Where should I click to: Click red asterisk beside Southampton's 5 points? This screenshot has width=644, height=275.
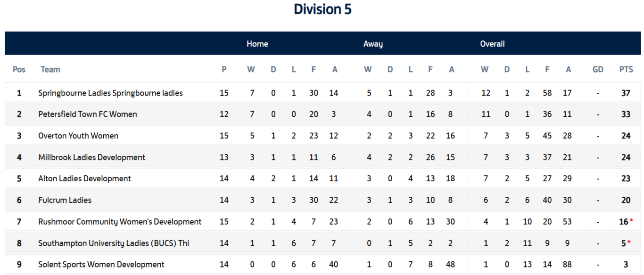629,243
